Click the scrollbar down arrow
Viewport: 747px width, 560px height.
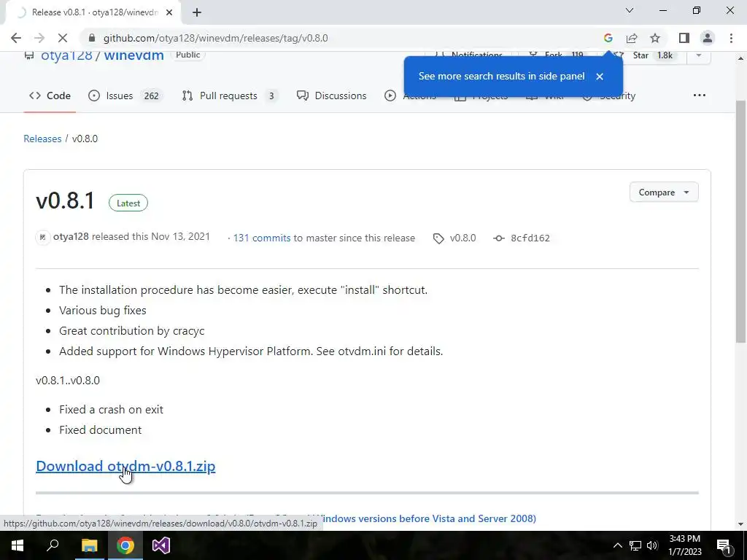point(740,524)
